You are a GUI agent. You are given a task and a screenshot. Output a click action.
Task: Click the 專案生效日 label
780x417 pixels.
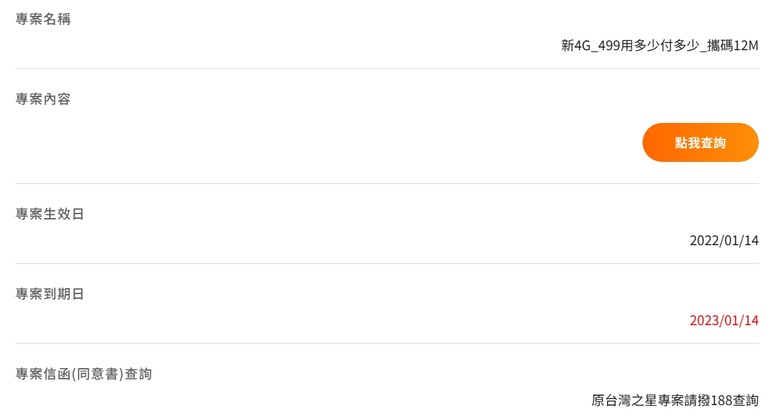coord(50,214)
